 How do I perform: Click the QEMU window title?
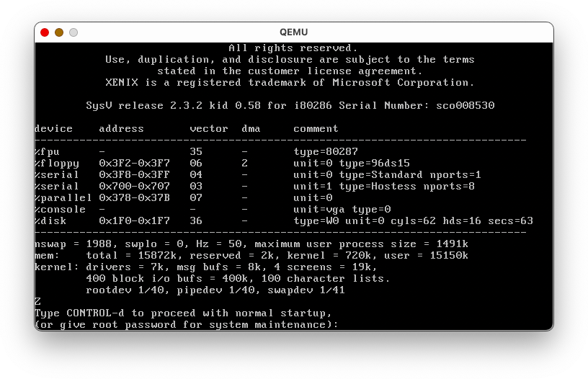tap(293, 32)
